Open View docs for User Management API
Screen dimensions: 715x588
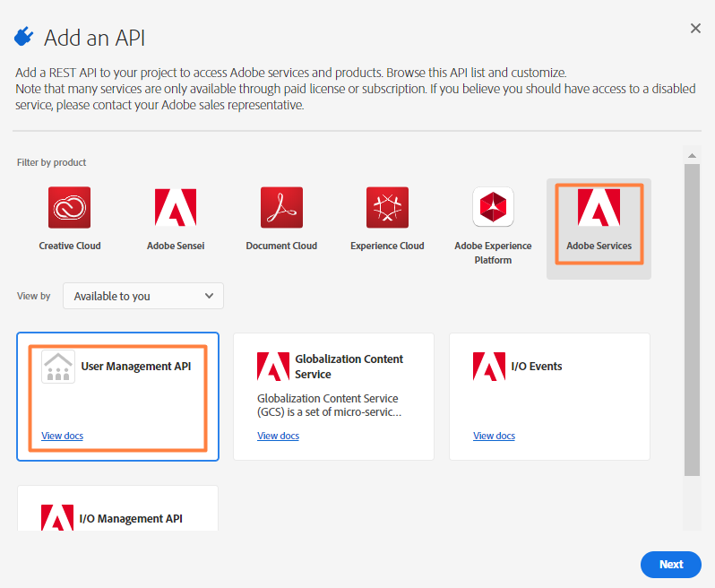[x=63, y=436]
